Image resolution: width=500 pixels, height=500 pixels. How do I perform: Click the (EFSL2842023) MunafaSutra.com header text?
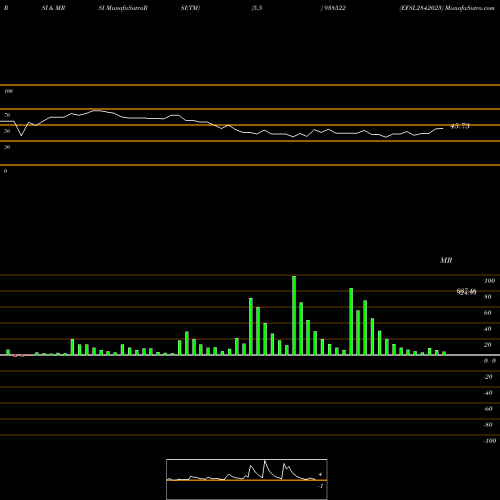pos(447,8)
